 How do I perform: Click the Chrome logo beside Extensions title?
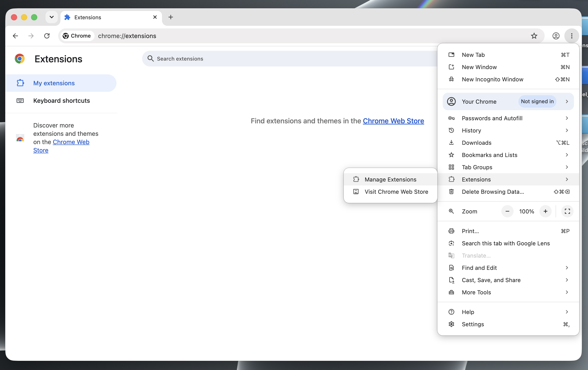pyautogui.click(x=20, y=59)
